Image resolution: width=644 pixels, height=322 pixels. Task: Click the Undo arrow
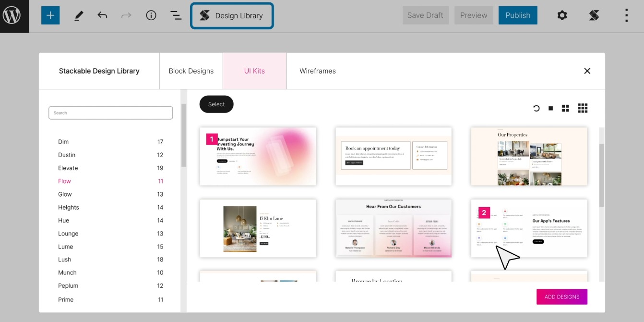pyautogui.click(x=102, y=15)
